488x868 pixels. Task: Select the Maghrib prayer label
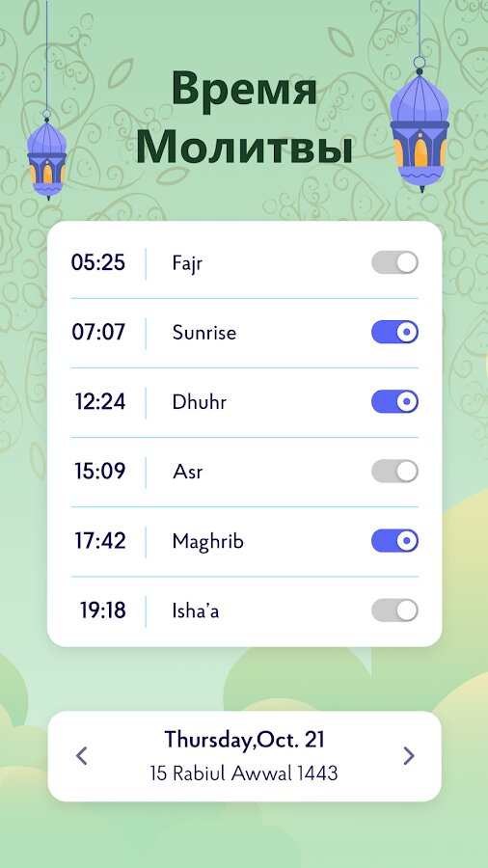[207, 542]
